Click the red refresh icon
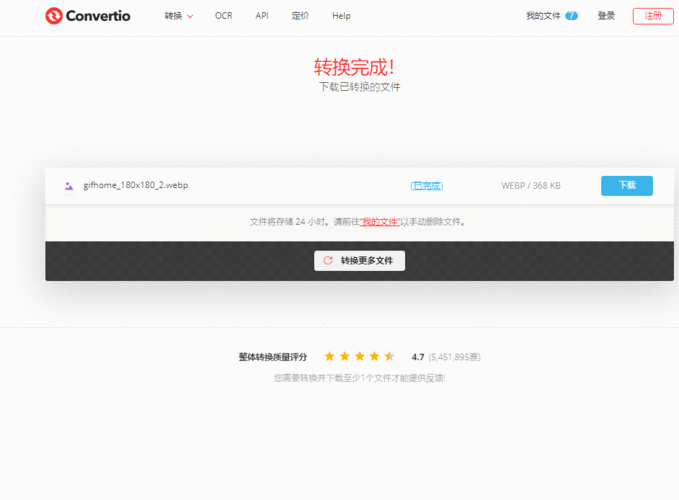679x500 pixels. pos(328,261)
